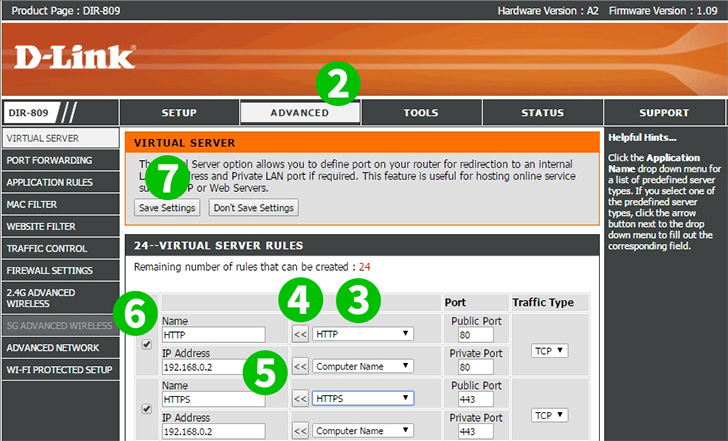Click the IP Address field of HTTP rule

pyautogui.click(x=214, y=367)
